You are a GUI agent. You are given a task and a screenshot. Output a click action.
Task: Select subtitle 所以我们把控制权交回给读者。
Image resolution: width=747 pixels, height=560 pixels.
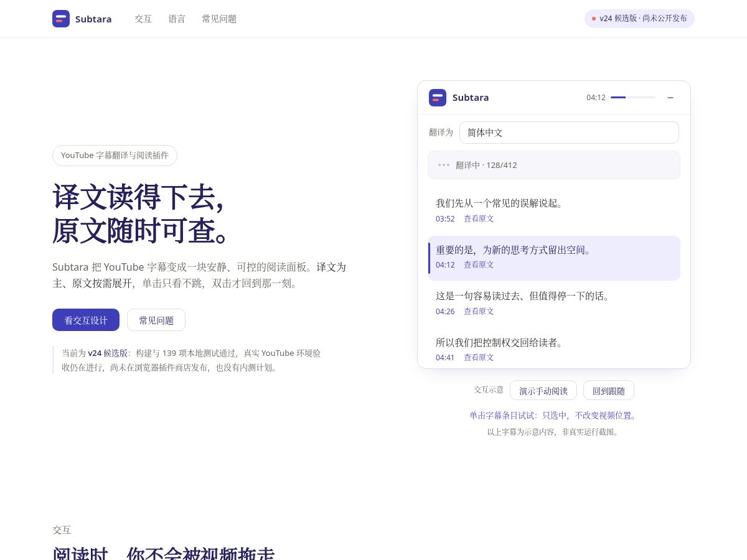(x=554, y=349)
